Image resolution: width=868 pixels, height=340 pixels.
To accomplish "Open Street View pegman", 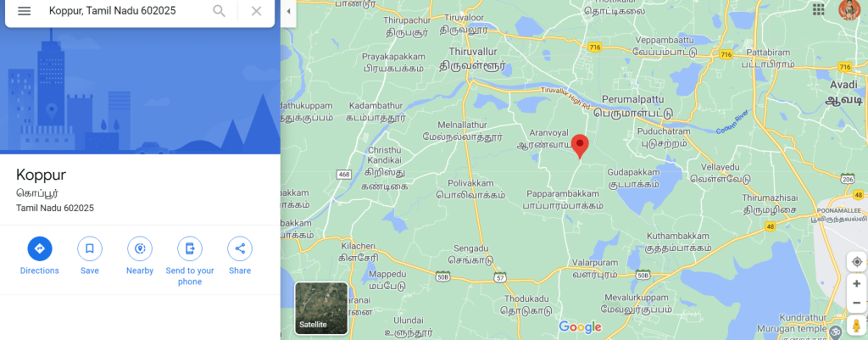I will point(857,326).
